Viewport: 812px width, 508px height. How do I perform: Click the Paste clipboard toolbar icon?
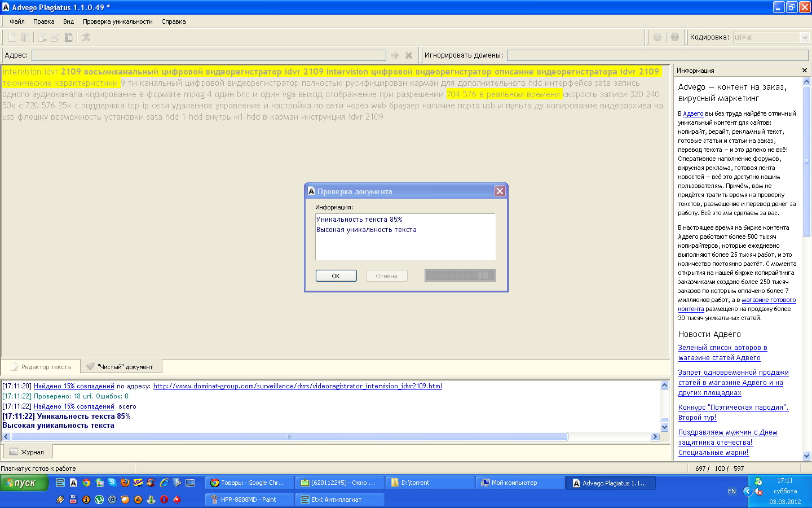click(x=68, y=37)
